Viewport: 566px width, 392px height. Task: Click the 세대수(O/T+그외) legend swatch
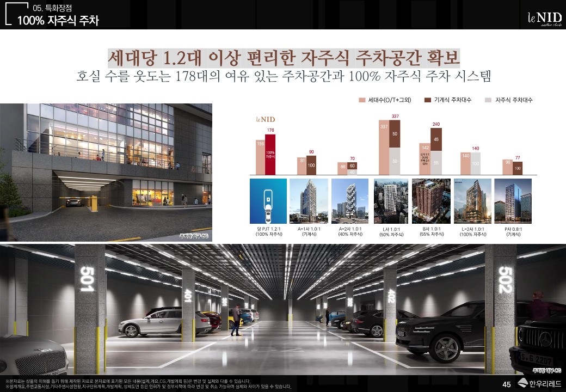[x=362, y=100]
